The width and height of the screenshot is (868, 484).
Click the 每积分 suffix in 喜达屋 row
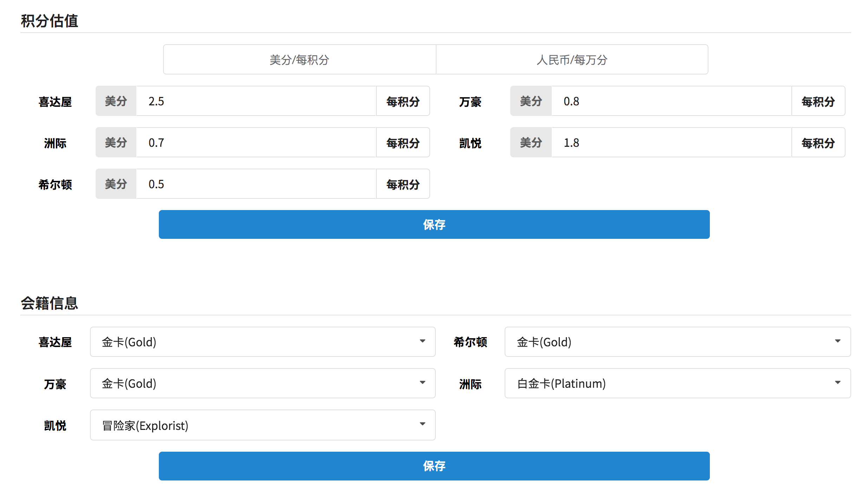coord(403,101)
